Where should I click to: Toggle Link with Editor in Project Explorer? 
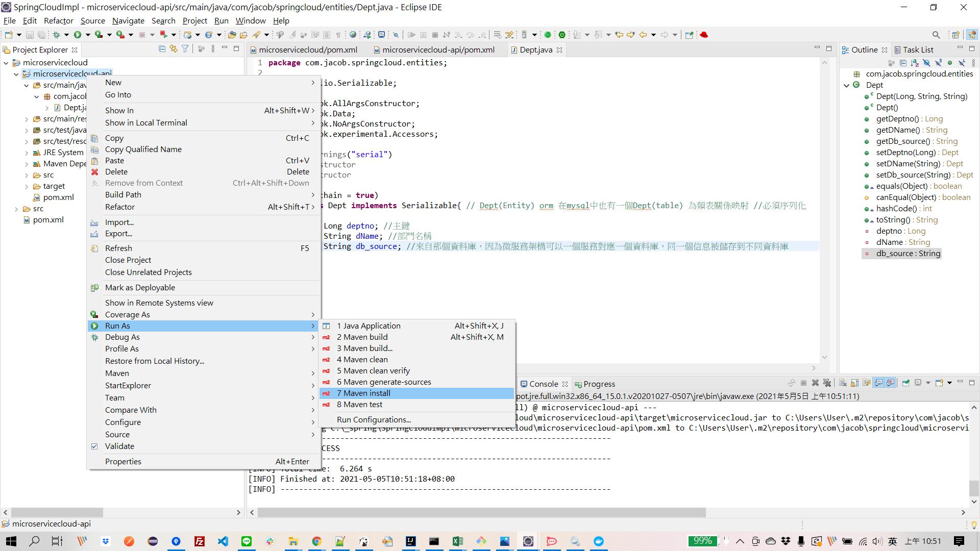[174, 49]
